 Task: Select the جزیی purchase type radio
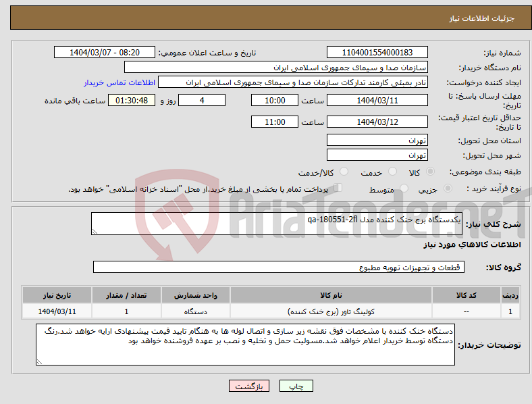(x=448, y=188)
